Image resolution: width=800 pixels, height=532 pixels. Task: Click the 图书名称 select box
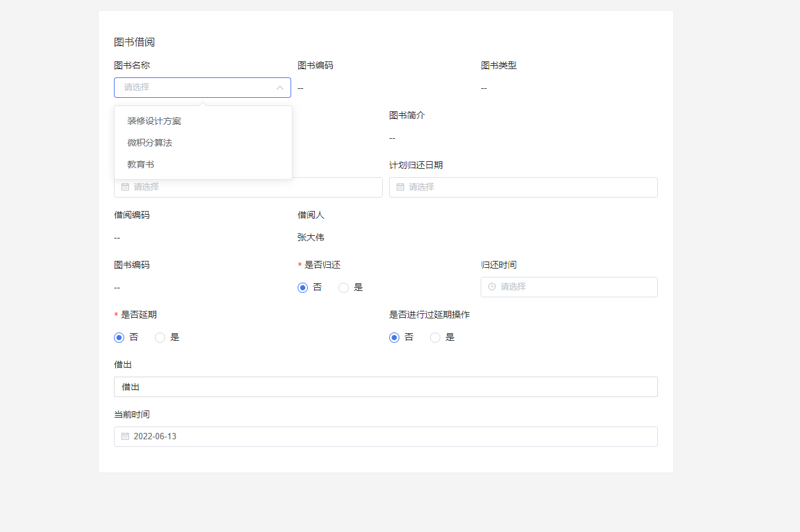click(202, 88)
